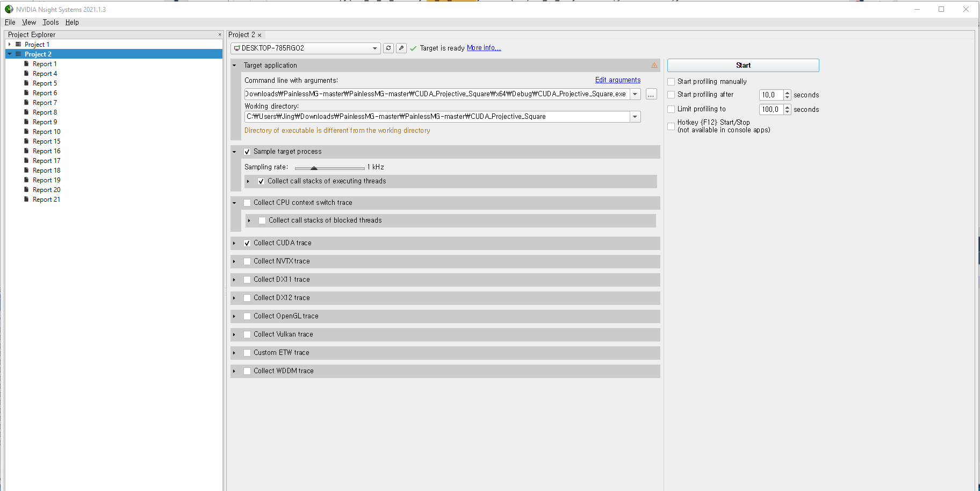The image size is (980, 491).
Task: Open Report 16 from Project Explorer
Action: click(46, 151)
